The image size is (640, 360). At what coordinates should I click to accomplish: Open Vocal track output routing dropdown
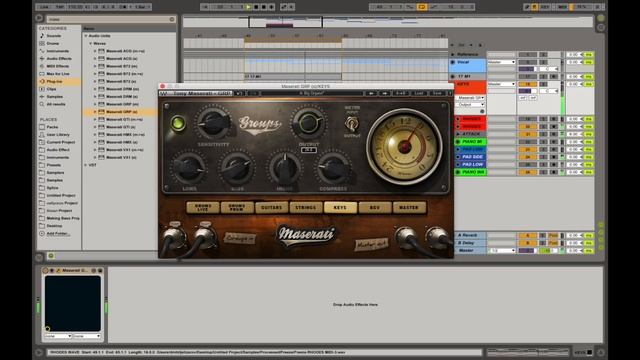(x=502, y=62)
